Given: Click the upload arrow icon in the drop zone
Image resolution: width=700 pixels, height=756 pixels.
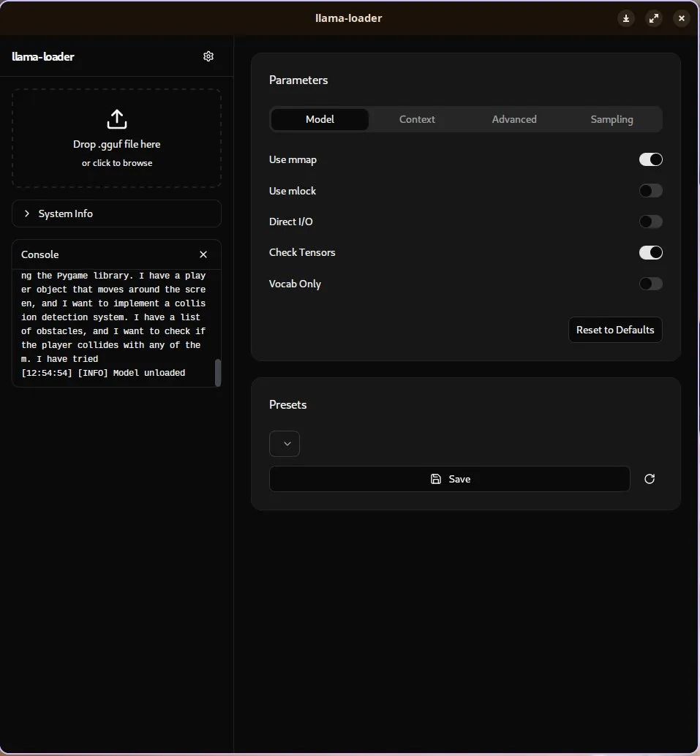Looking at the screenshot, I should 117,119.
